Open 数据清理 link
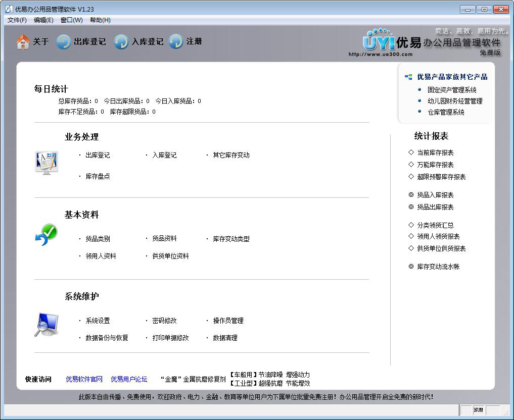Image resolution: width=514 pixels, height=420 pixels. point(225,338)
